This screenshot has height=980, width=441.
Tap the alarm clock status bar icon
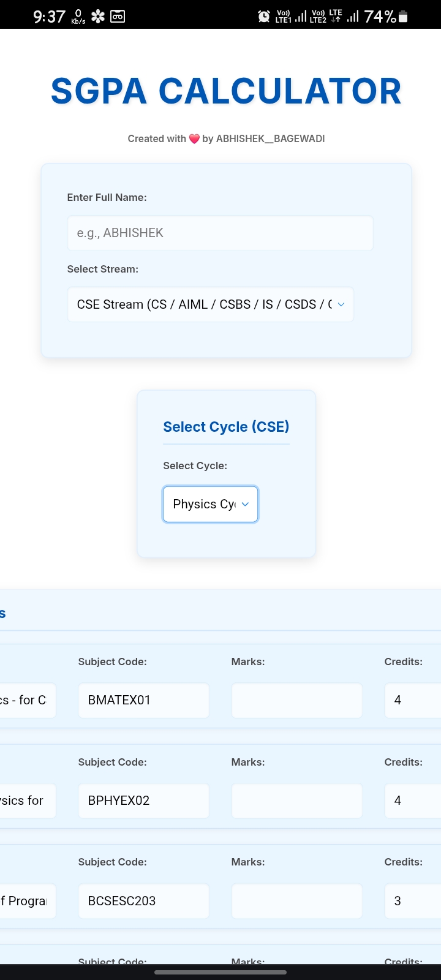coord(263,16)
